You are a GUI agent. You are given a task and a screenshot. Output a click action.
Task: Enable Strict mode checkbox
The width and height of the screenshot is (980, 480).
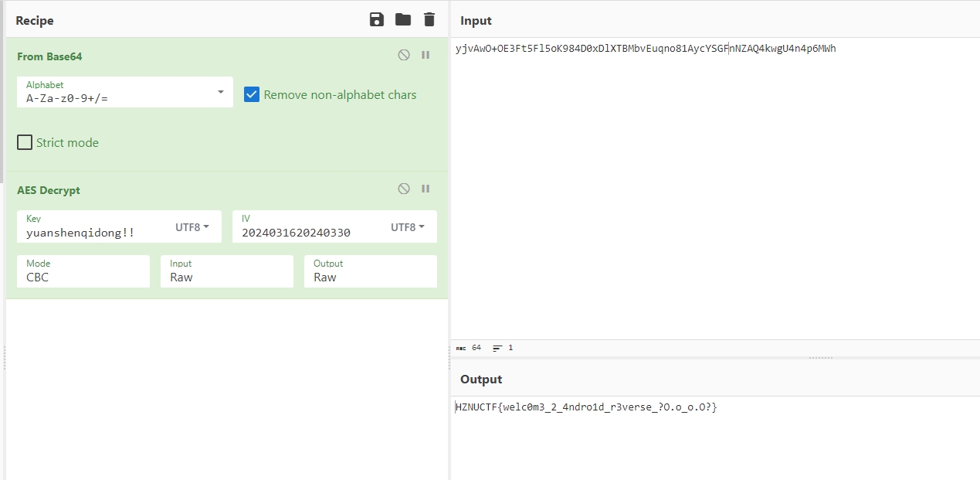[25, 143]
